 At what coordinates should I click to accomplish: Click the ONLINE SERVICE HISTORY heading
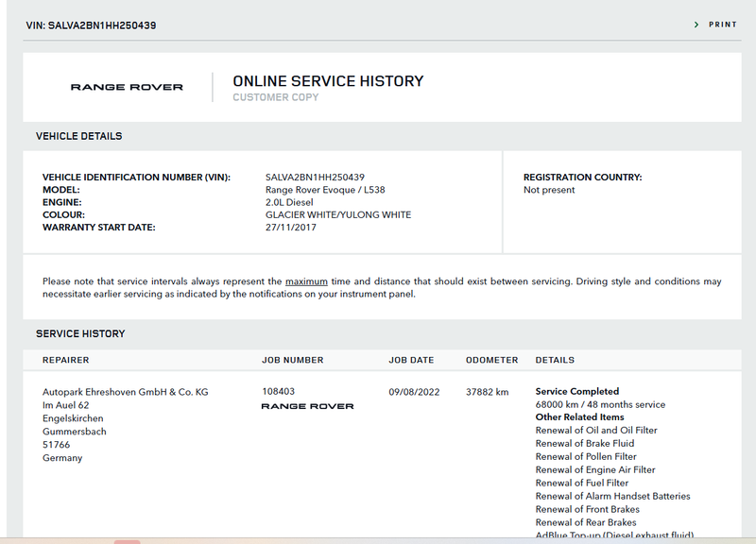(328, 81)
